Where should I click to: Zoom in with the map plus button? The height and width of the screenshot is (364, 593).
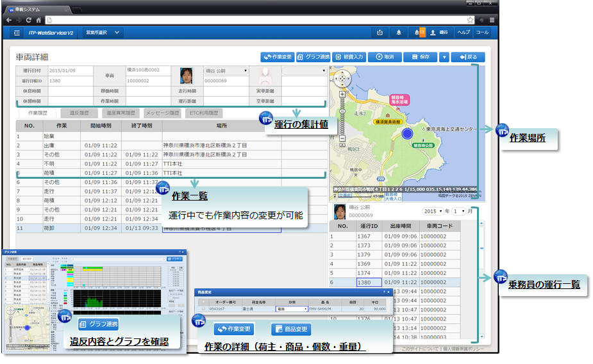tap(344, 94)
